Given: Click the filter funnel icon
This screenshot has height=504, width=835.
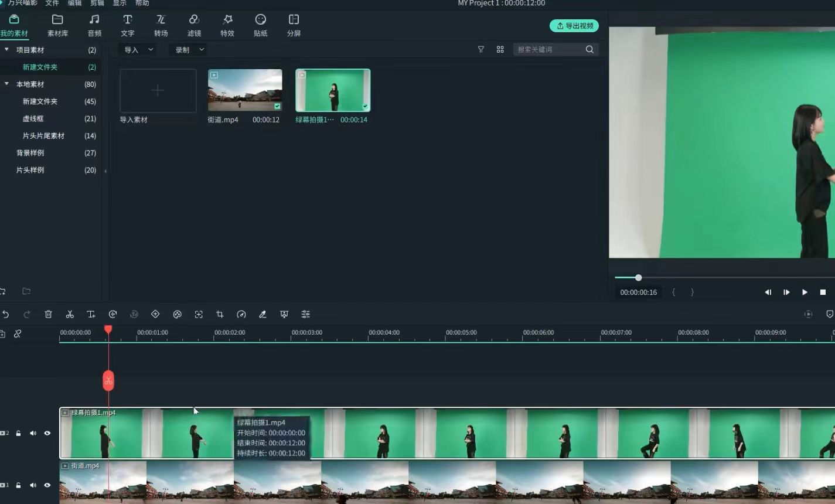Looking at the screenshot, I should coord(481,50).
